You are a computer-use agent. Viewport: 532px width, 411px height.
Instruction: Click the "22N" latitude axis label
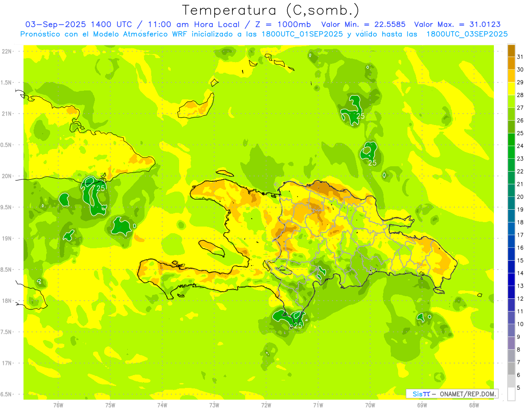[7, 51]
